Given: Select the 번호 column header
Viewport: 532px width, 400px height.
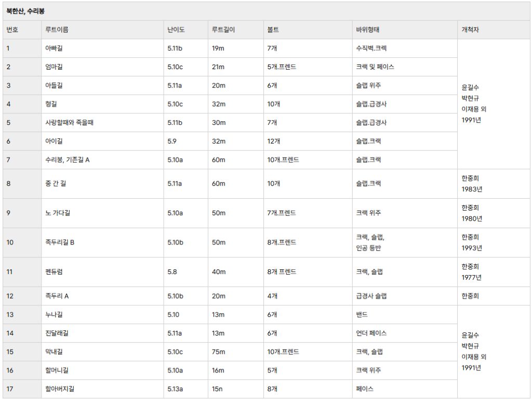Looking at the screenshot, I should point(12,30).
